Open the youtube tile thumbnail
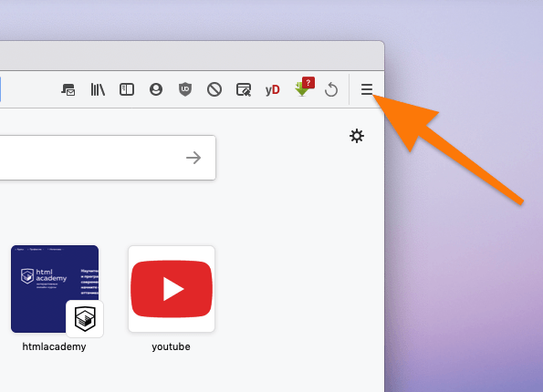The image size is (543, 392). [172, 289]
